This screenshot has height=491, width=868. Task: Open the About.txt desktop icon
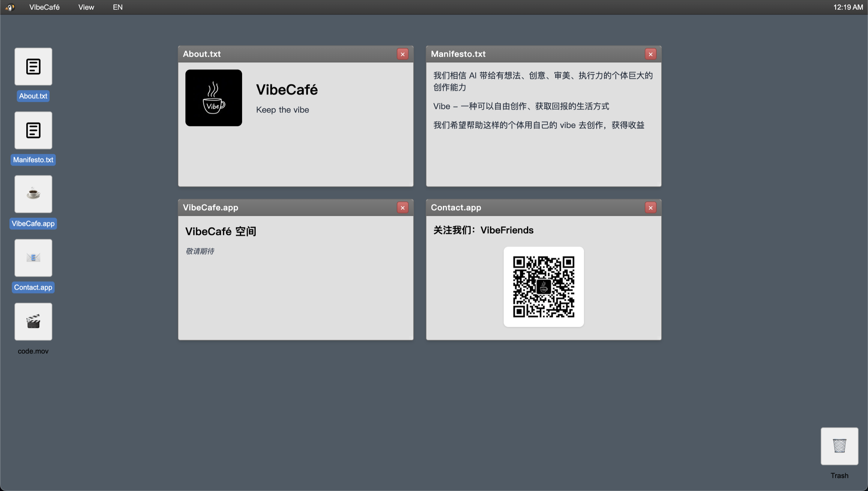33,66
